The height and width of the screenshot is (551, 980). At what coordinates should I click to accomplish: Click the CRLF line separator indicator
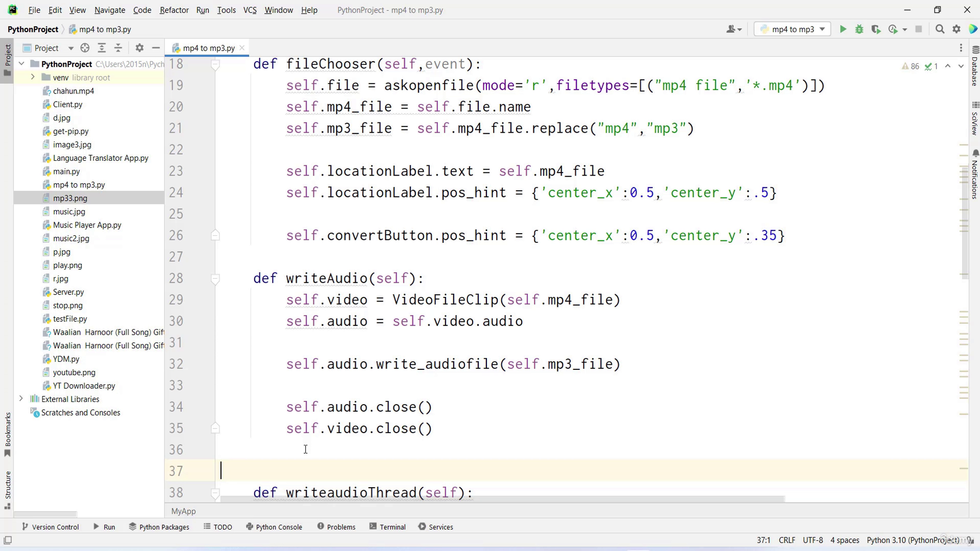(787, 540)
